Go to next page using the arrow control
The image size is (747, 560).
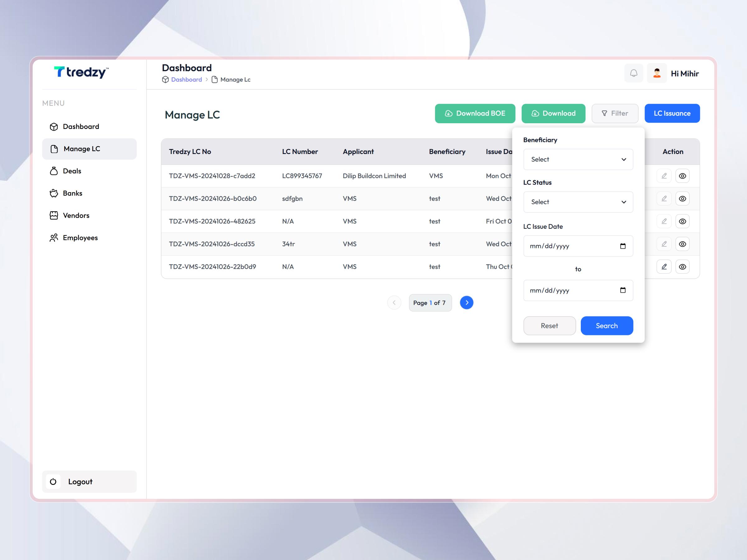466,302
